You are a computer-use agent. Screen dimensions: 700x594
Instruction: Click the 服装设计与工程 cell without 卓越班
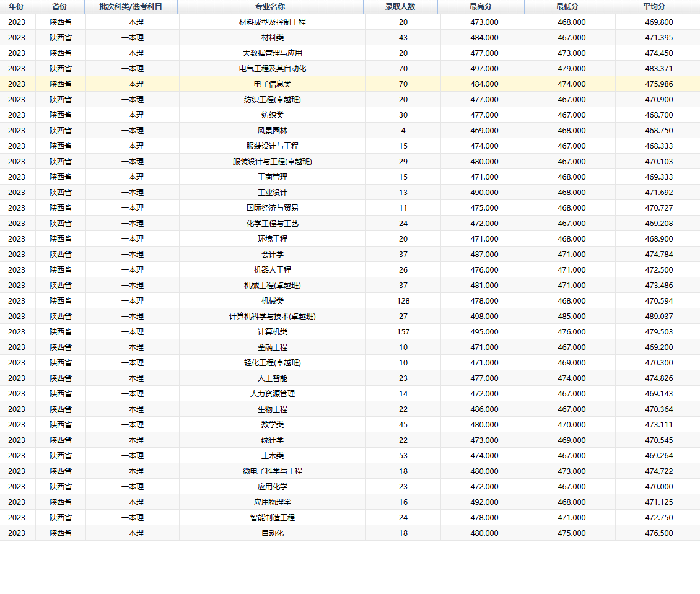click(x=273, y=146)
